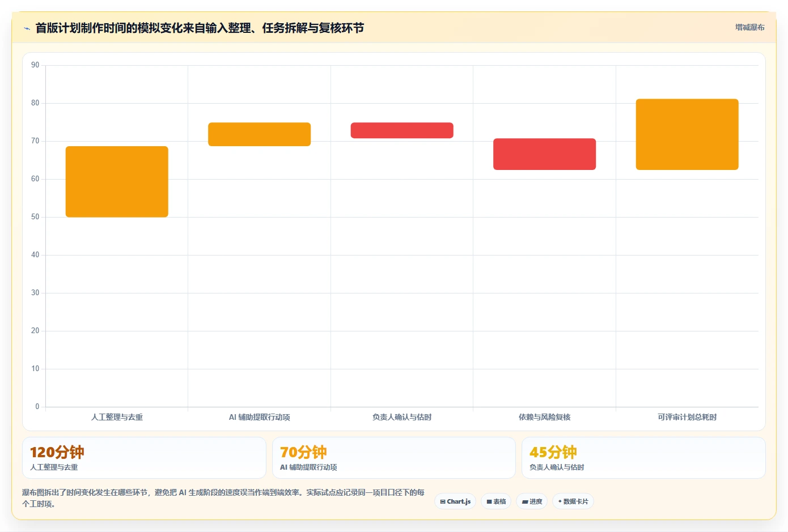
Task: Click the red 依赖与风险复核 bar
Action: (544, 154)
